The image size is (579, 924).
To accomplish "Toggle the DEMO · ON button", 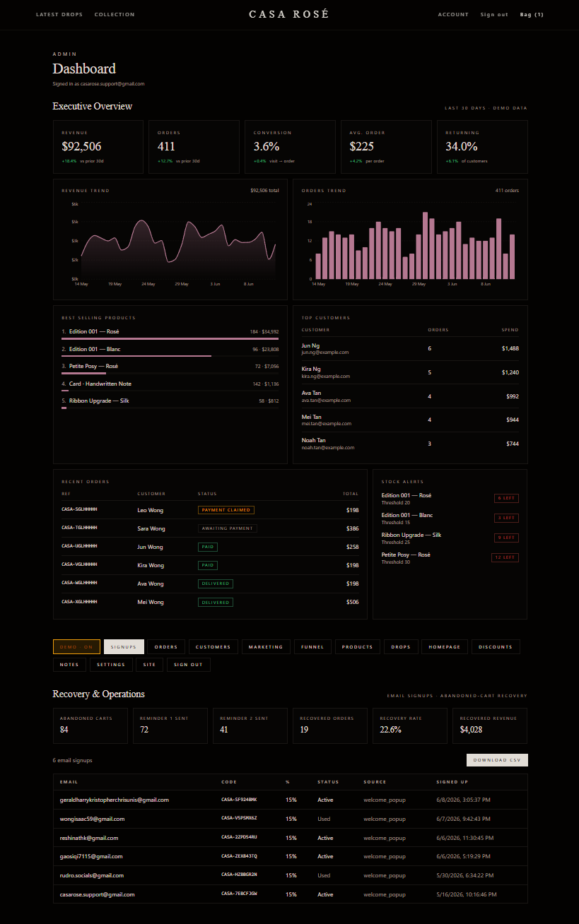I will (77, 647).
